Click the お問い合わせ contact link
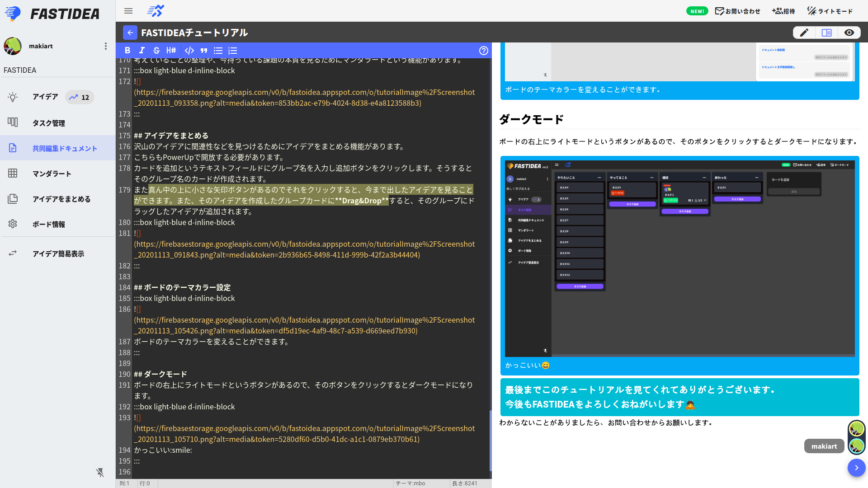The height and width of the screenshot is (488, 868). pos(737,11)
